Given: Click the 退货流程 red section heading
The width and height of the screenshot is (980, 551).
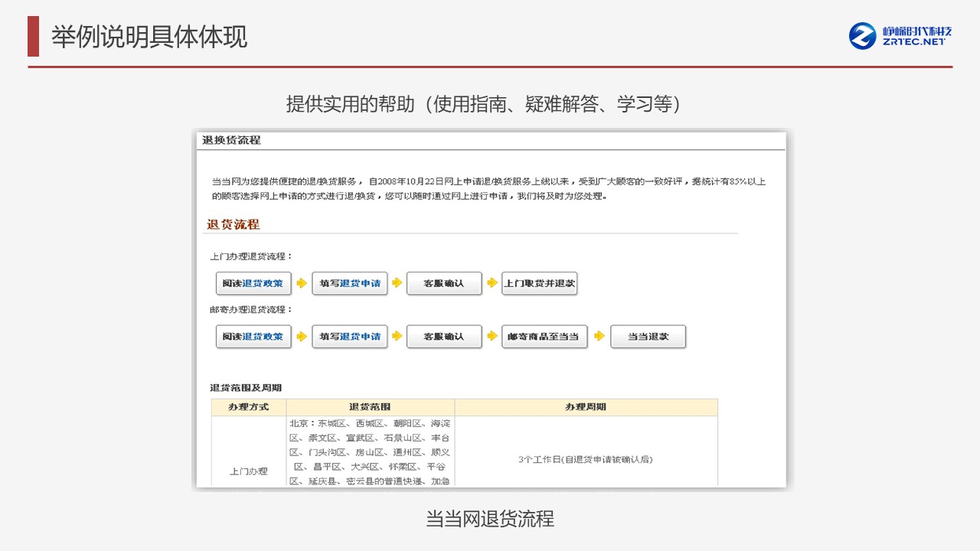Looking at the screenshot, I should point(234,224).
